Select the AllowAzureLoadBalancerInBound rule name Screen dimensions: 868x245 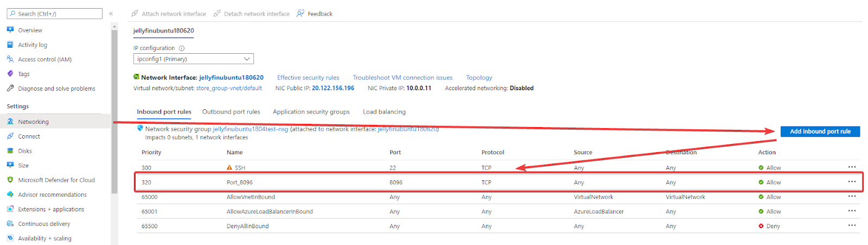click(x=270, y=212)
